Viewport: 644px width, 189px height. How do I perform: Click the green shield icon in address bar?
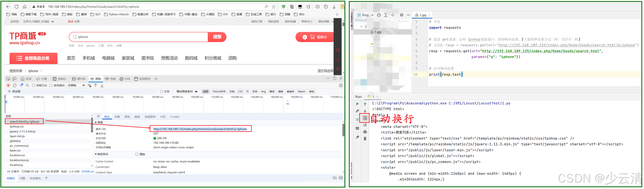tap(283, 6)
